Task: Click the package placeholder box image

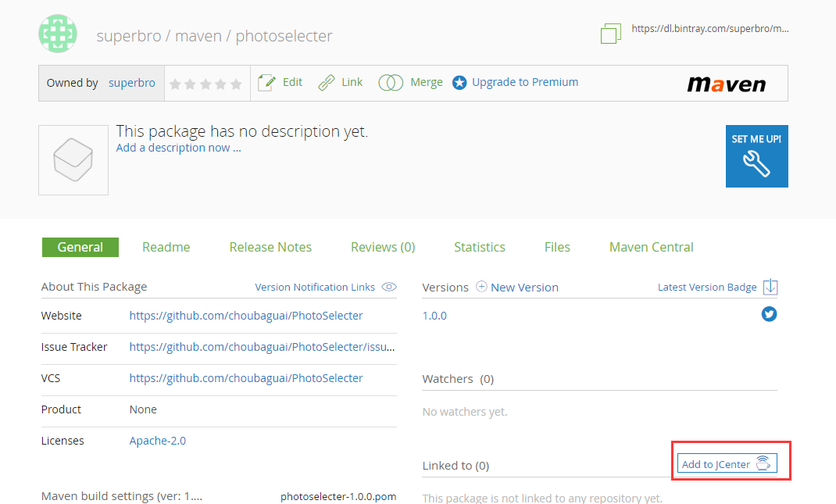Action: coord(73,160)
